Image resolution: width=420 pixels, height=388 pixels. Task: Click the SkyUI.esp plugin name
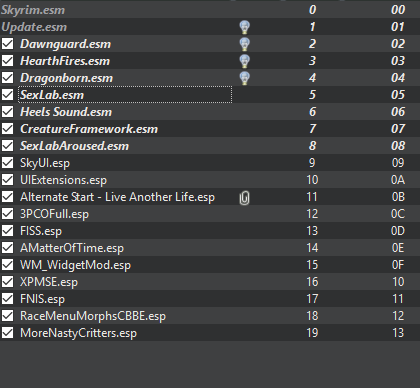[x=45, y=163]
